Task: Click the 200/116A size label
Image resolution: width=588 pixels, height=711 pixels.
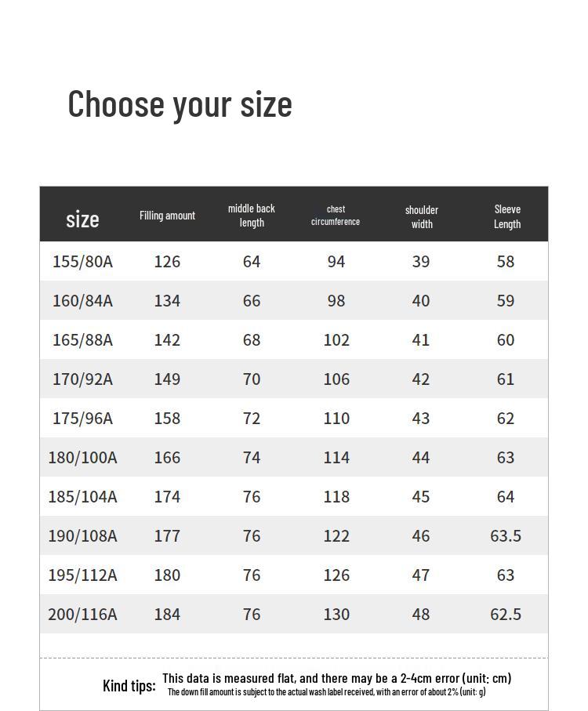Action: pos(82,615)
